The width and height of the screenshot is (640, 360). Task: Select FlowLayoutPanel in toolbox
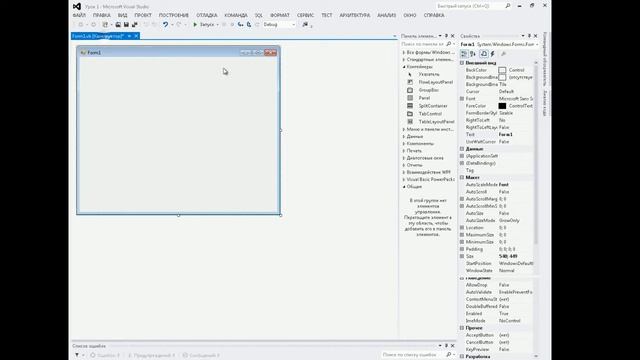click(431, 82)
